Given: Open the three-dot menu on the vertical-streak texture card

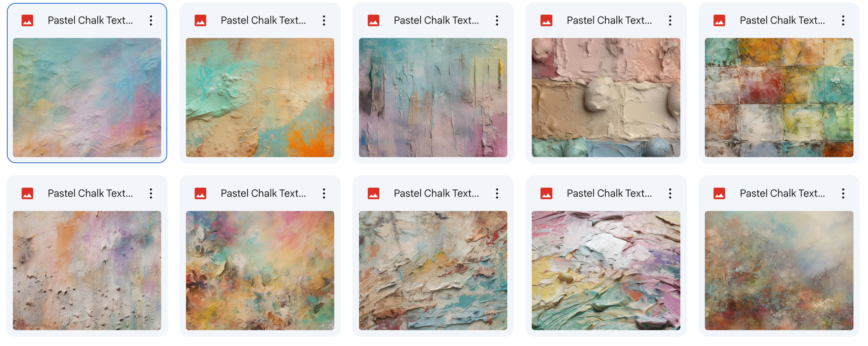Looking at the screenshot, I should 497,20.
